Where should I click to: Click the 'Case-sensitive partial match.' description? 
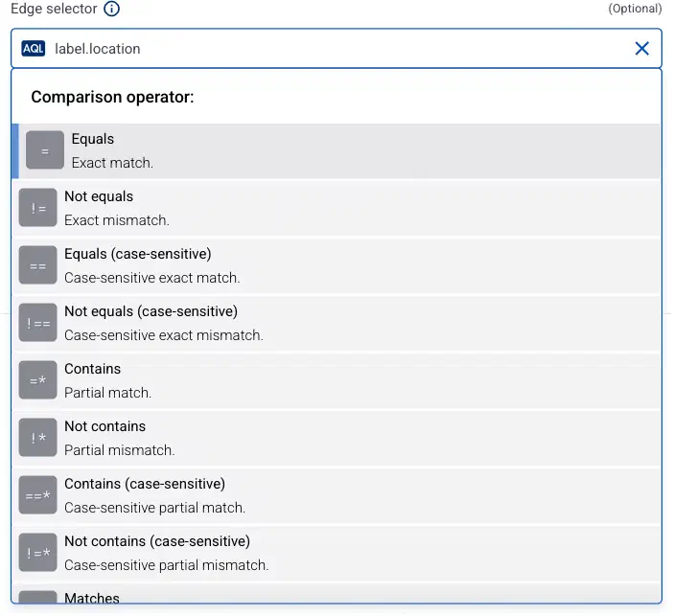155,508
